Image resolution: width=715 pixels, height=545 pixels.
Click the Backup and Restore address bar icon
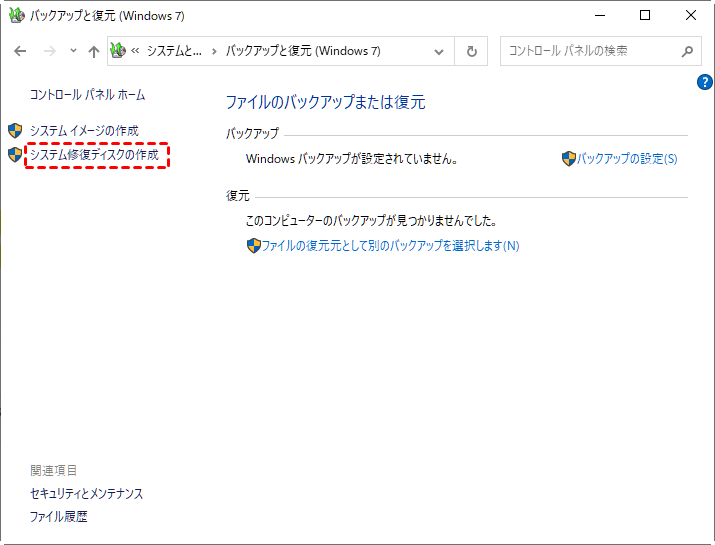tap(118, 51)
